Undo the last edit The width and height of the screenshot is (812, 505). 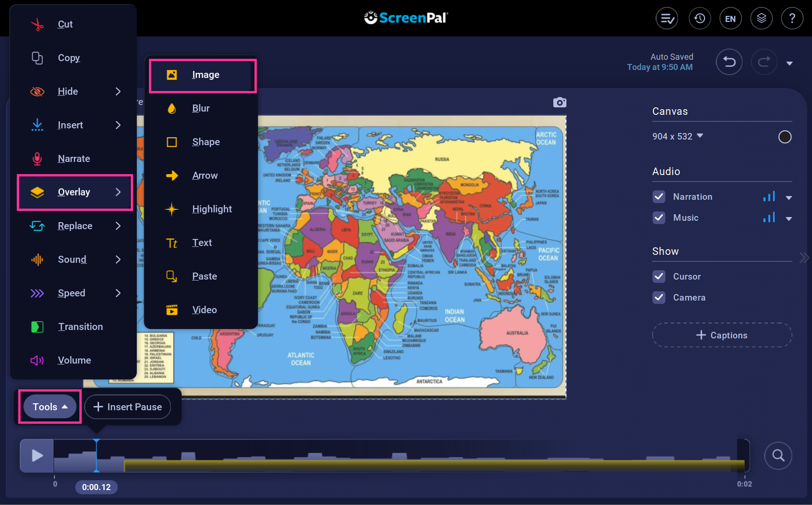coord(729,62)
